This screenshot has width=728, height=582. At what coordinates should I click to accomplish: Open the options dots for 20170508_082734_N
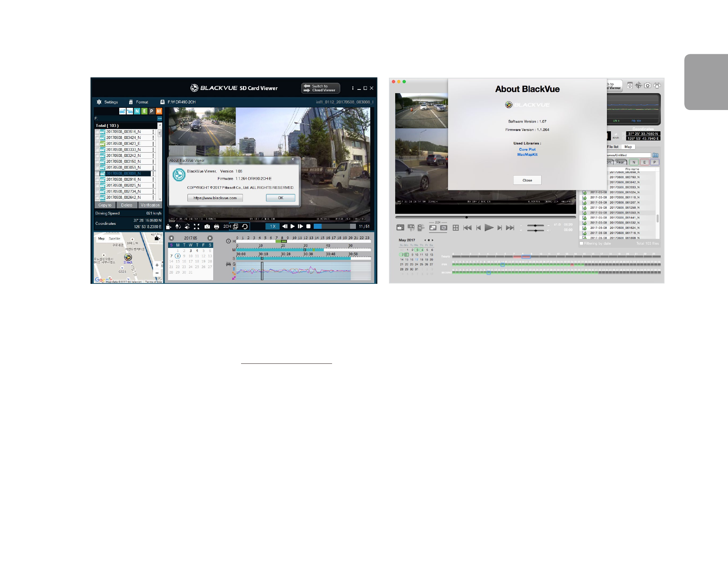pyautogui.click(x=153, y=191)
